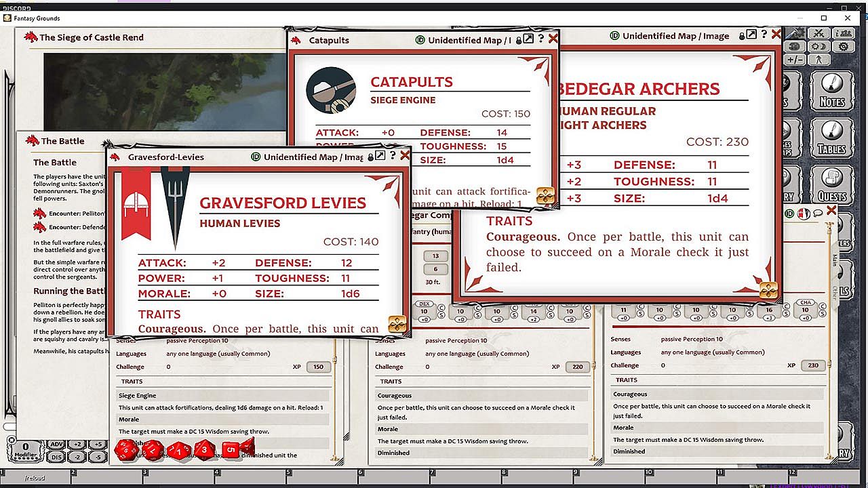Viewport: 868px width, 488px height.
Task: Open the Encounter: Pelliton link
Action: click(x=41, y=213)
